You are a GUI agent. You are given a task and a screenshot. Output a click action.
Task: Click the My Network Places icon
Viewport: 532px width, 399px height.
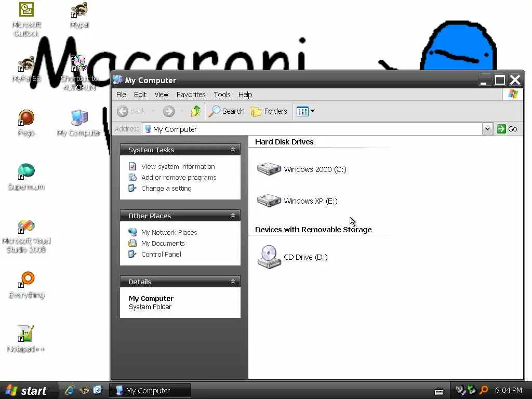coord(132,232)
